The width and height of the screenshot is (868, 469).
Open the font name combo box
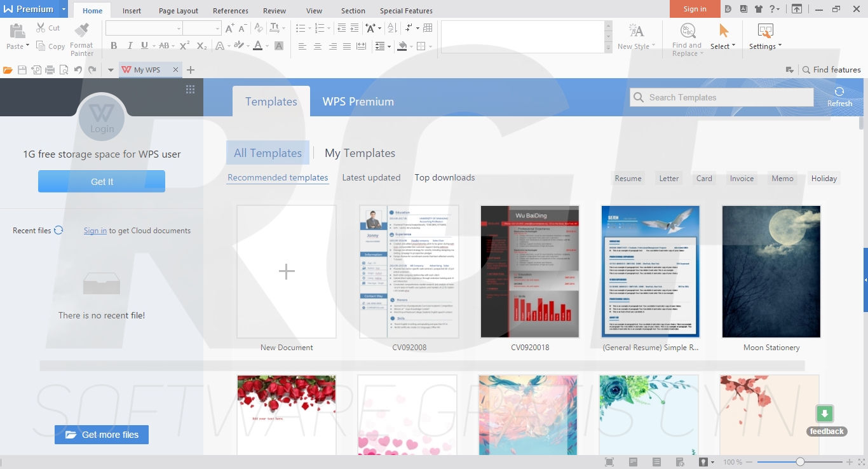[x=144, y=29]
